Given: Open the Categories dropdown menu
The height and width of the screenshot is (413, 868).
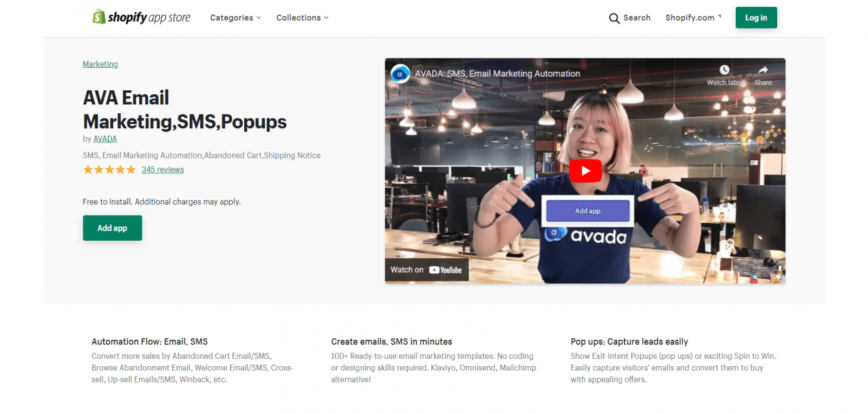Looking at the screenshot, I should tap(235, 18).
